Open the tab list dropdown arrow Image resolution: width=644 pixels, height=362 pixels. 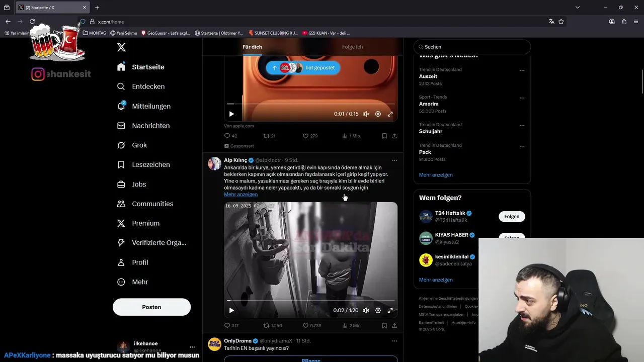pyautogui.click(x=578, y=8)
